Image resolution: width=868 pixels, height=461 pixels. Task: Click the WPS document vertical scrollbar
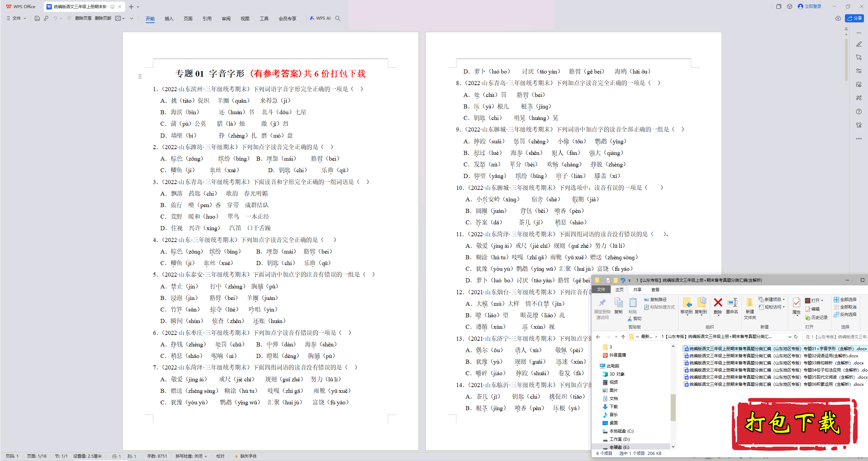846,60
